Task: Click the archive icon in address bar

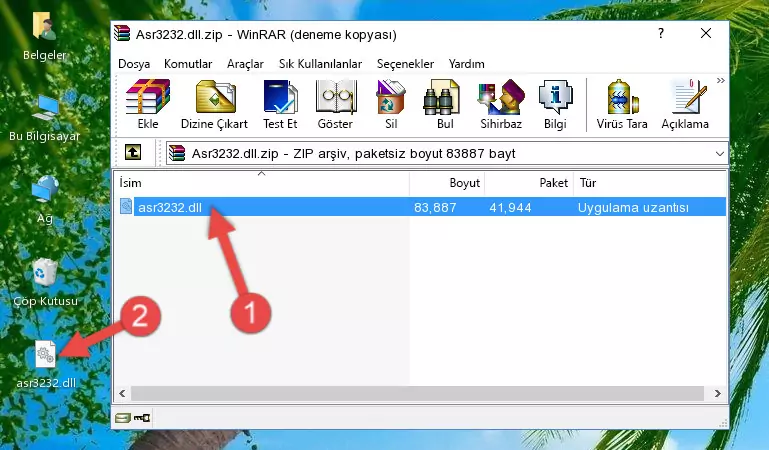Action: [x=177, y=153]
